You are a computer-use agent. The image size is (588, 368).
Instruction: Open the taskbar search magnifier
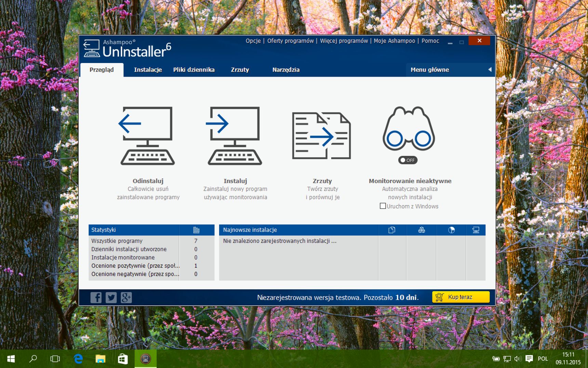pyautogui.click(x=33, y=359)
